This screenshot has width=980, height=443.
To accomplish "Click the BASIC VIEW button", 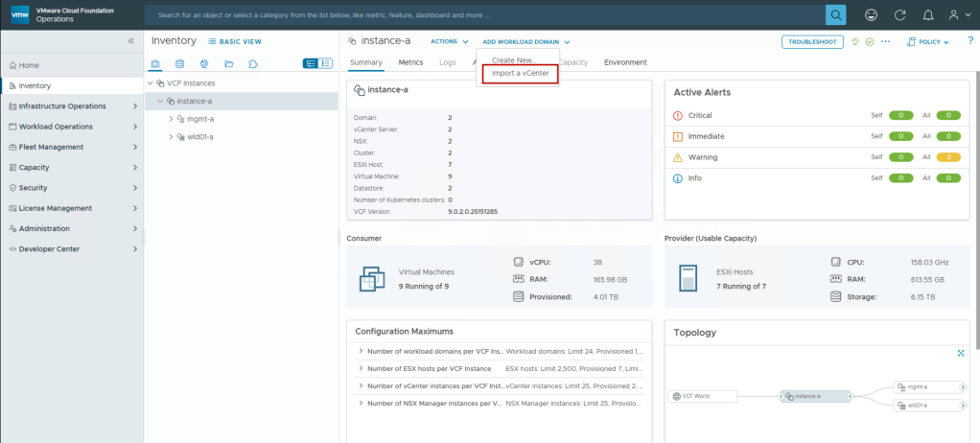I will [235, 42].
